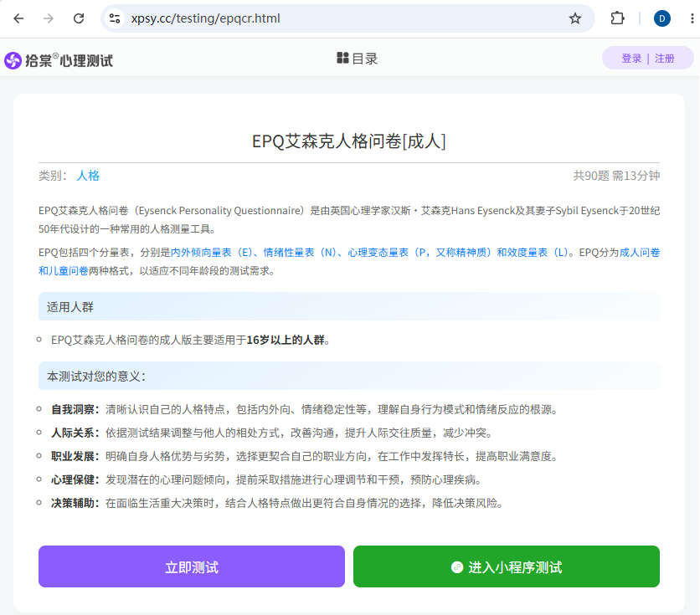Start the test with 立即测试 button
Screen dimensions: 700x615
click(192, 566)
